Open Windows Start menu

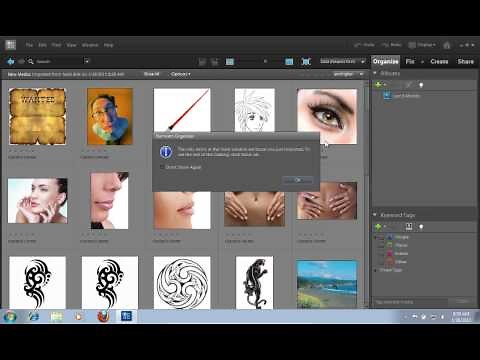pyautogui.click(x=9, y=316)
